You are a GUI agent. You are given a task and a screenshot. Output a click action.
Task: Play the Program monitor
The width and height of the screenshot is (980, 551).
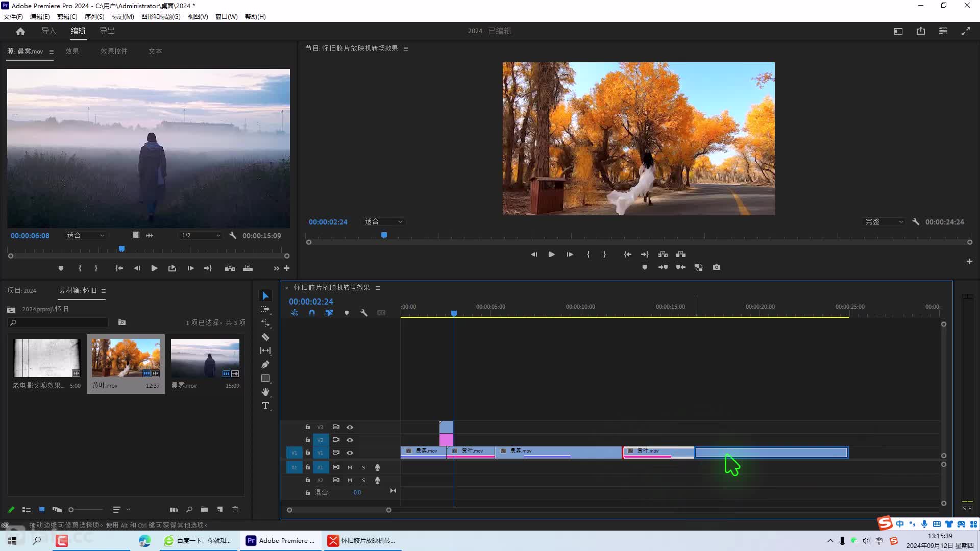pos(551,254)
